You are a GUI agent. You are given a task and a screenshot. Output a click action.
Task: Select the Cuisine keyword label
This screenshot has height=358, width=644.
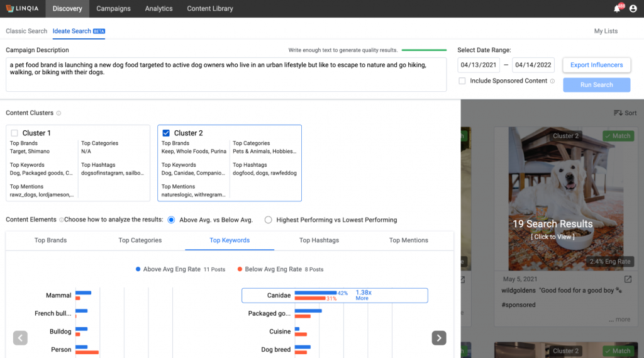[x=280, y=332]
